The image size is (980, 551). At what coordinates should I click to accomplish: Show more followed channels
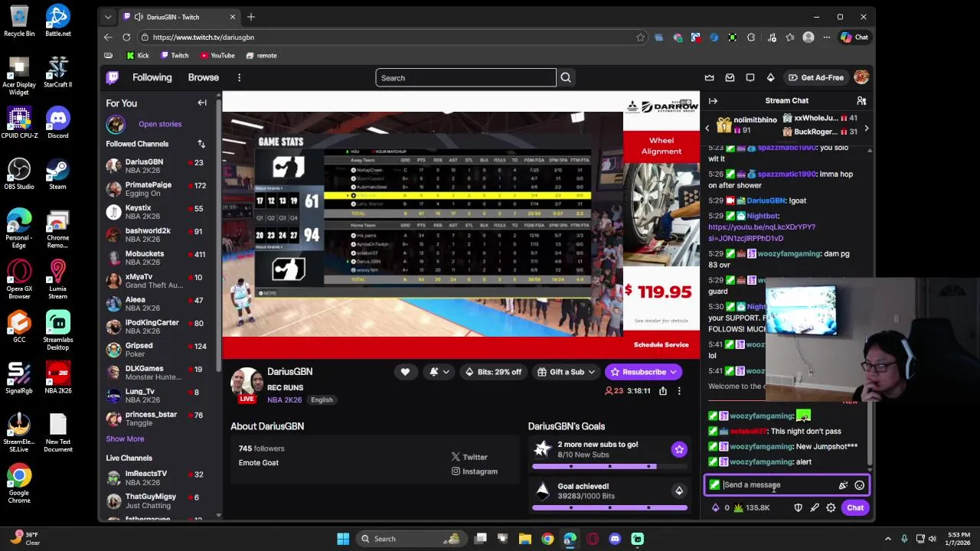pyautogui.click(x=125, y=439)
